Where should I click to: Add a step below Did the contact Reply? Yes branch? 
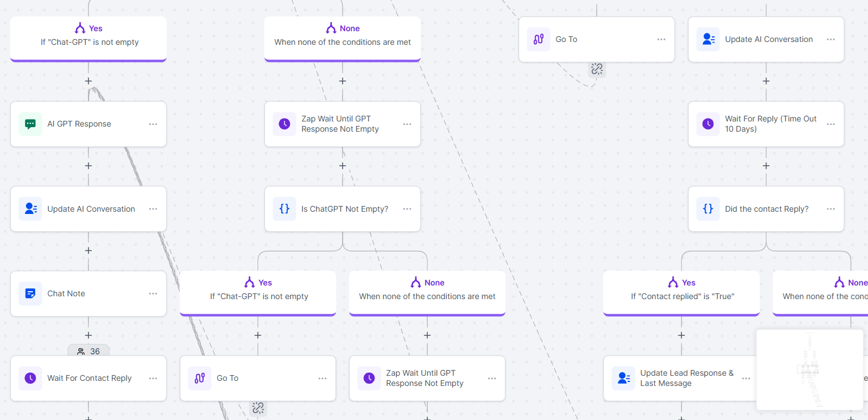pos(681,335)
